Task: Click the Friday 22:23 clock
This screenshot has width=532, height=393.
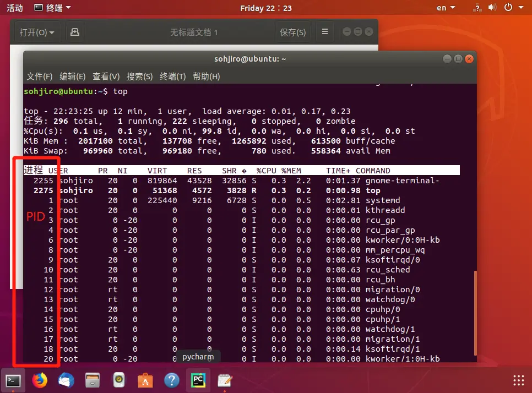Action: (265, 8)
